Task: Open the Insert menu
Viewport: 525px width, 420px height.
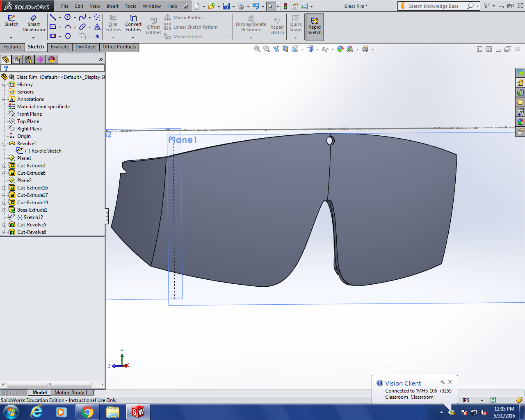Action: [x=112, y=6]
